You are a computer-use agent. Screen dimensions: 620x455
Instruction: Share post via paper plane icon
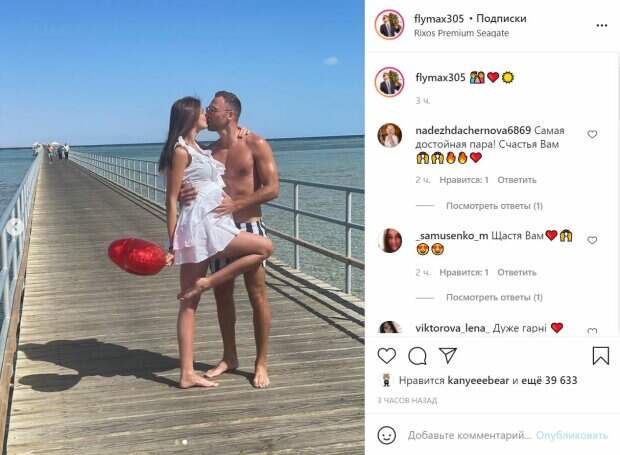448,355
